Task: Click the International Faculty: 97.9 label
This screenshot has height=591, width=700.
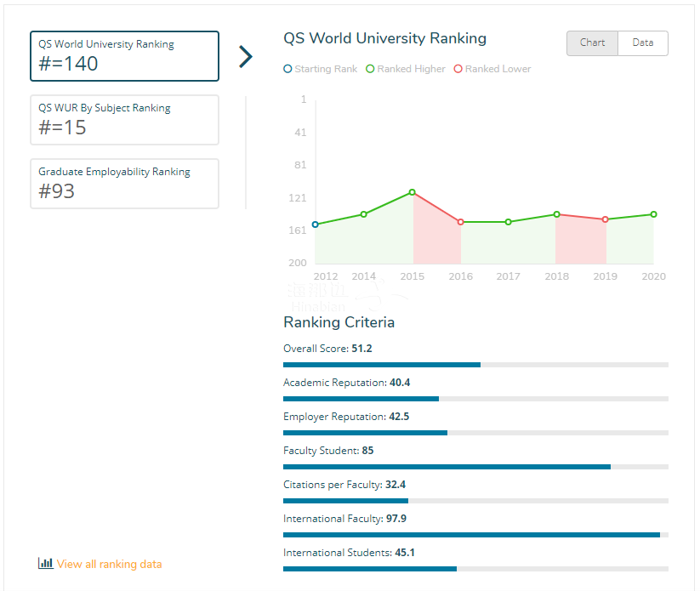Action: [344, 519]
